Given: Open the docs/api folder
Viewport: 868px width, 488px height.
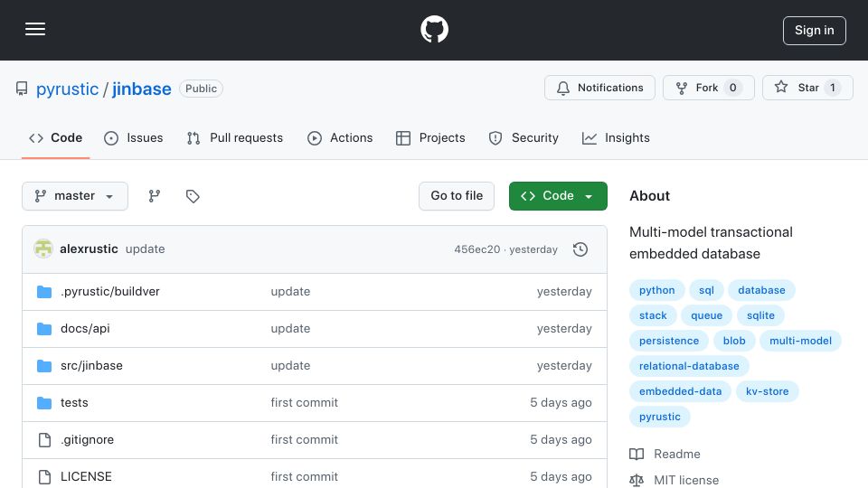Looking at the screenshot, I should pos(85,329).
